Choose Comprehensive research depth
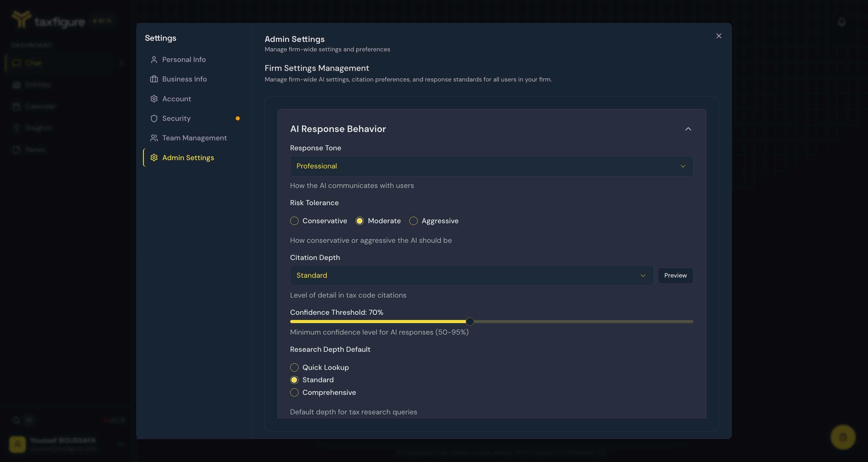 tap(294, 393)
